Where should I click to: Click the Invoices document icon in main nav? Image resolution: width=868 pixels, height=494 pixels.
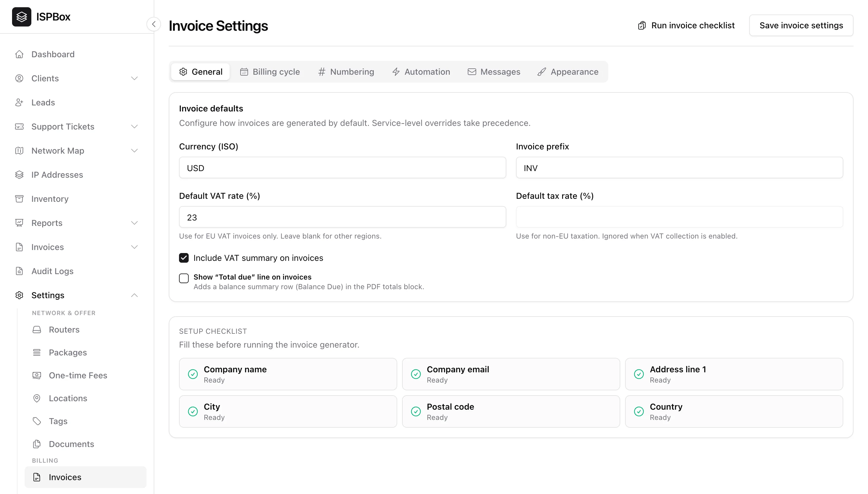tap(19, 247)
